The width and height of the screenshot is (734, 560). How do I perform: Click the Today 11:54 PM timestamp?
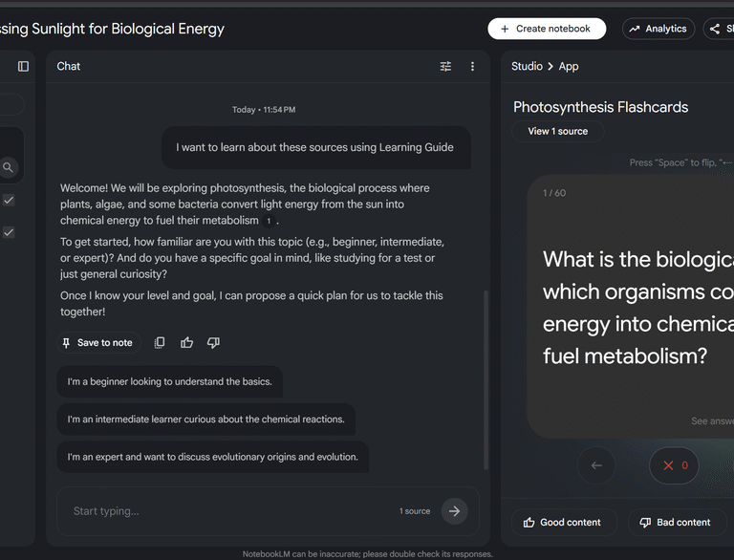264,110
